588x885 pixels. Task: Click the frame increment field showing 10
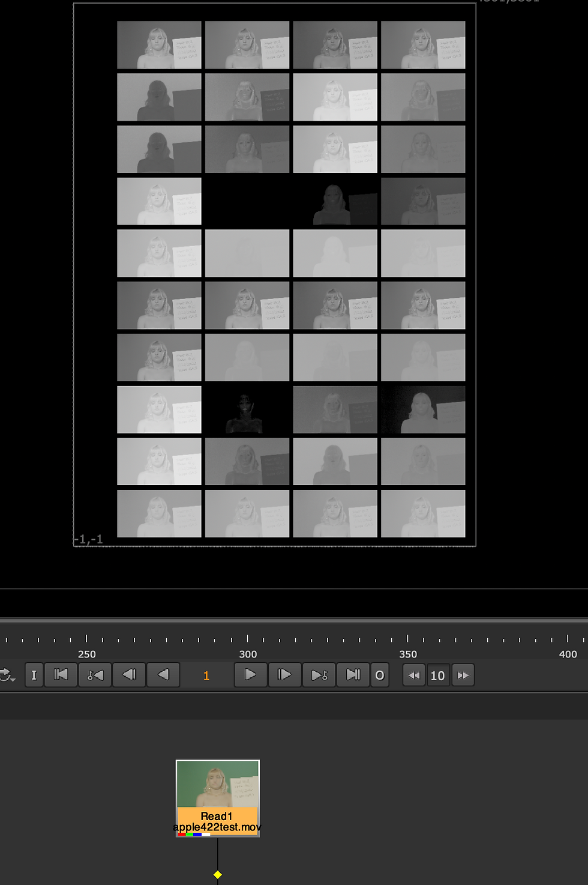pyautogui.click(x=438, y=675)
